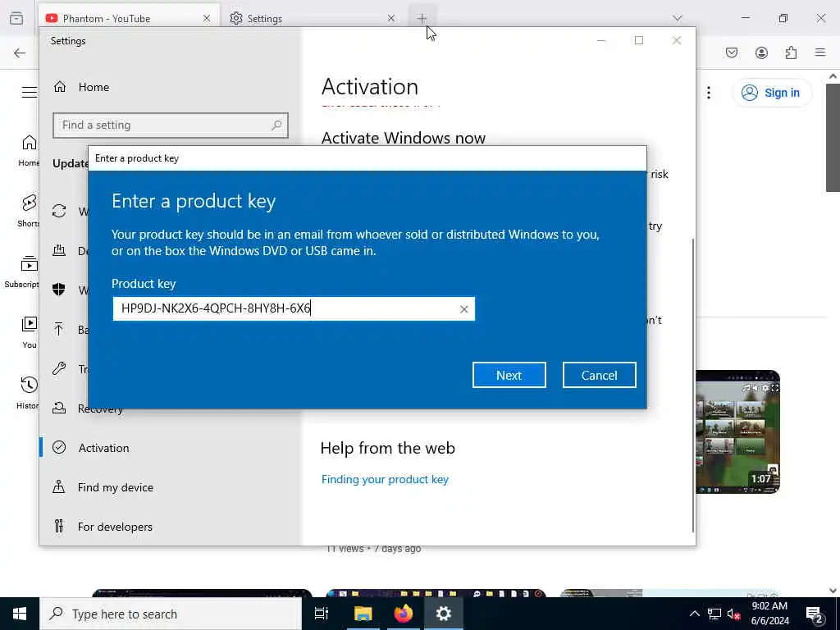Show hidden tray icons chevron
The height and width of the screenshot is (630, 840).
point(694,614)
